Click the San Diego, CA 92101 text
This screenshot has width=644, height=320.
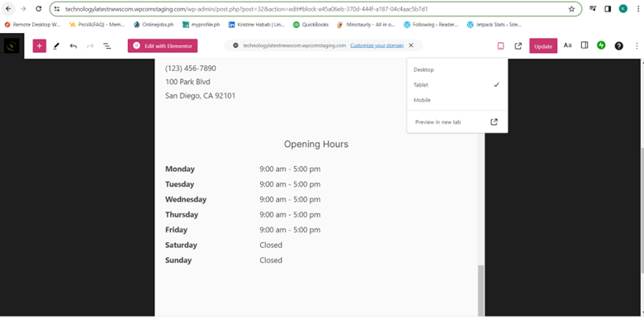point(200,96)
